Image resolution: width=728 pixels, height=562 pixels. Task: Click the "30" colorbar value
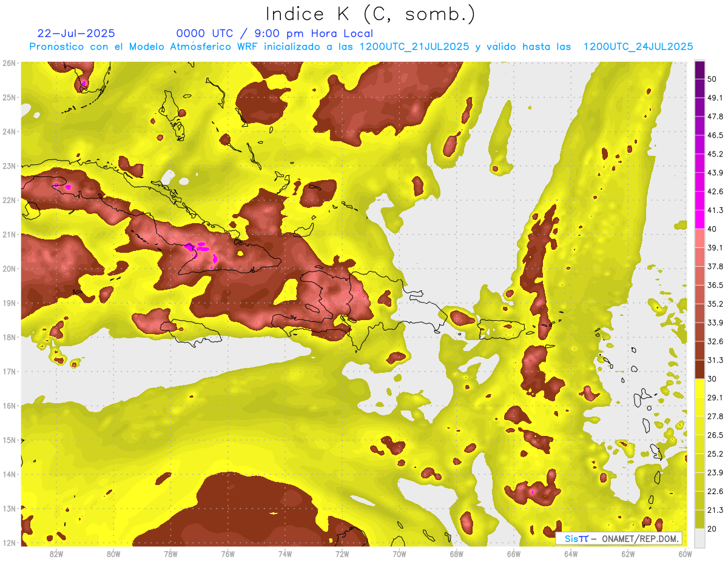click(712, 380)
